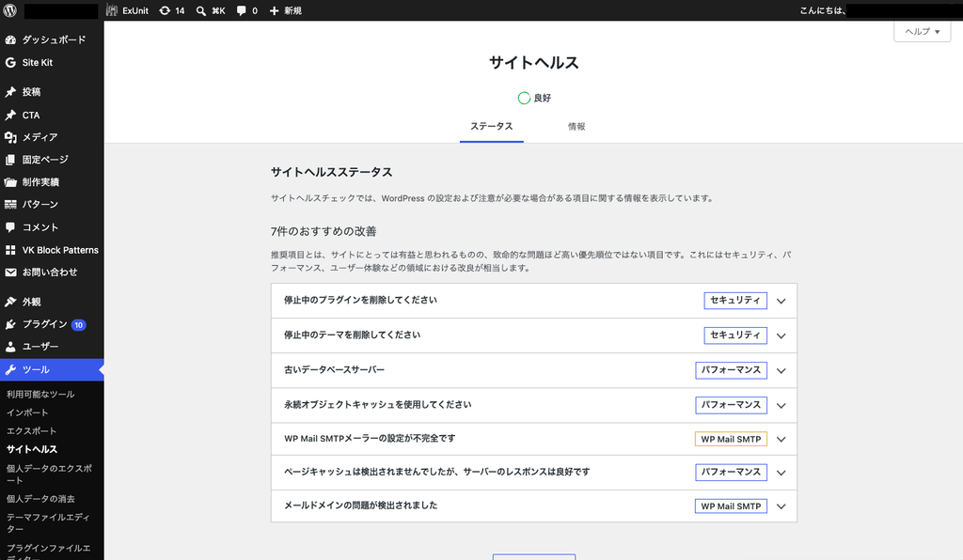The height and width of the screenshot is (560, 963).
Task: Click the Site Kit Google icon
Action: pyautogui.click(x=10, y=63)
